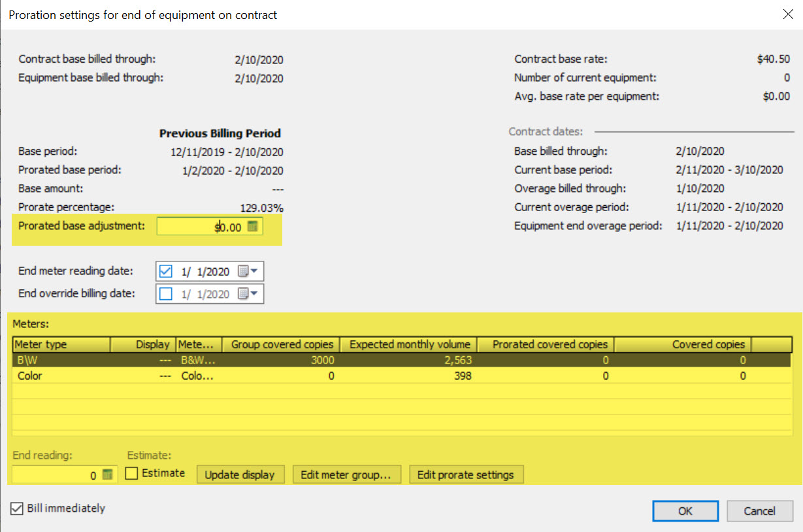Open calculator icon in End reading field

click(108, 475)
